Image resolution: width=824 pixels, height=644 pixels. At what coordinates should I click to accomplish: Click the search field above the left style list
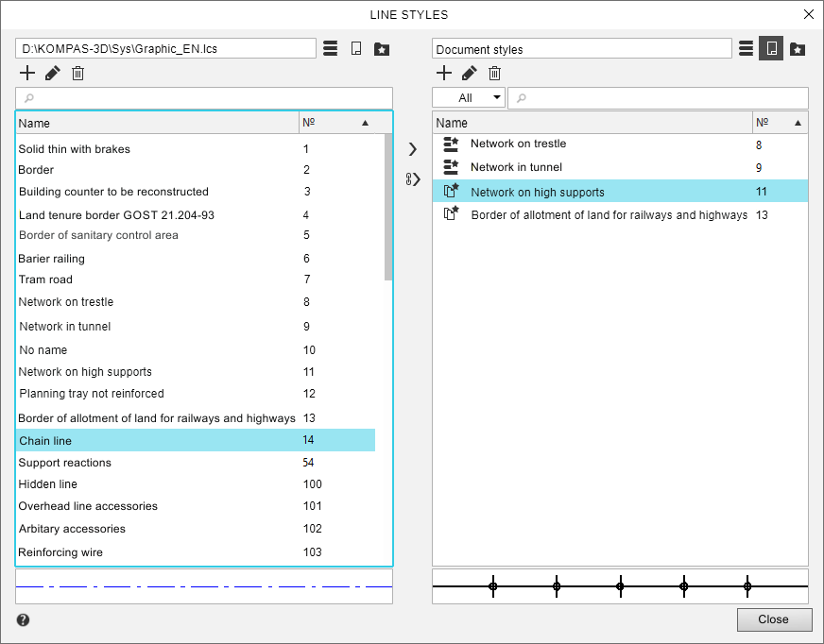pyautogui.click(x=203, y=98)
